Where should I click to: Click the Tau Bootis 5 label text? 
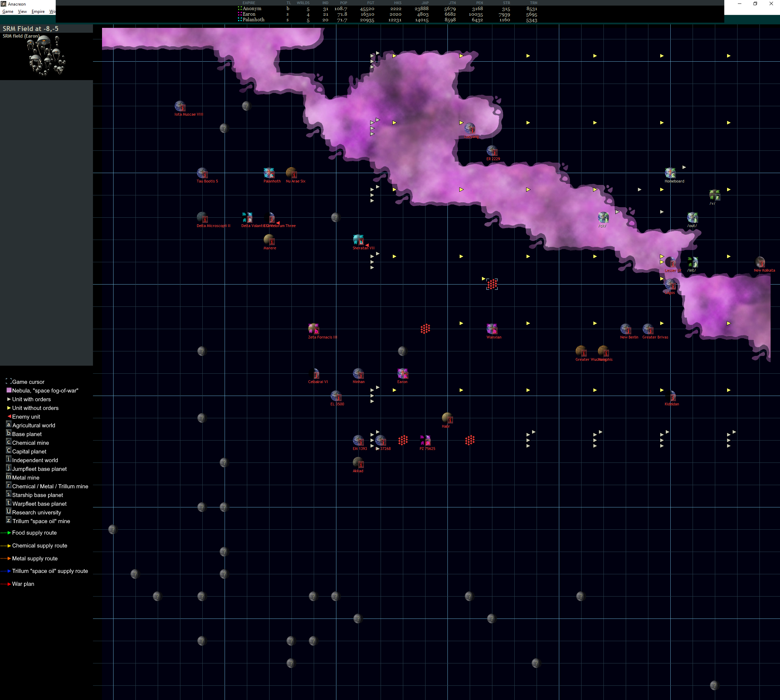tap(207, 181)
